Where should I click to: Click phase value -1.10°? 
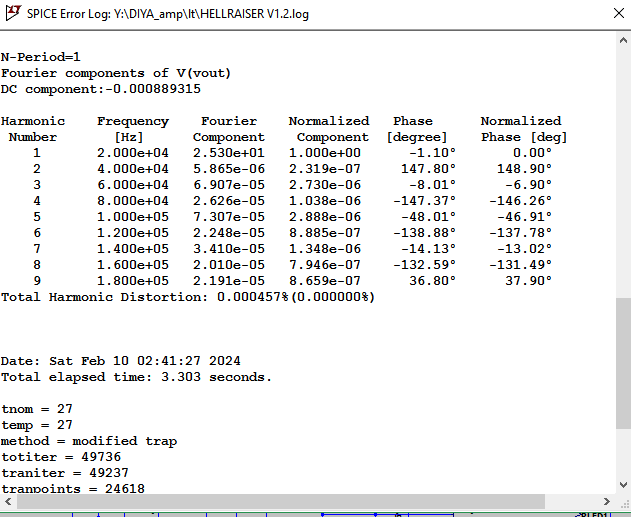[x=432, y=153]
